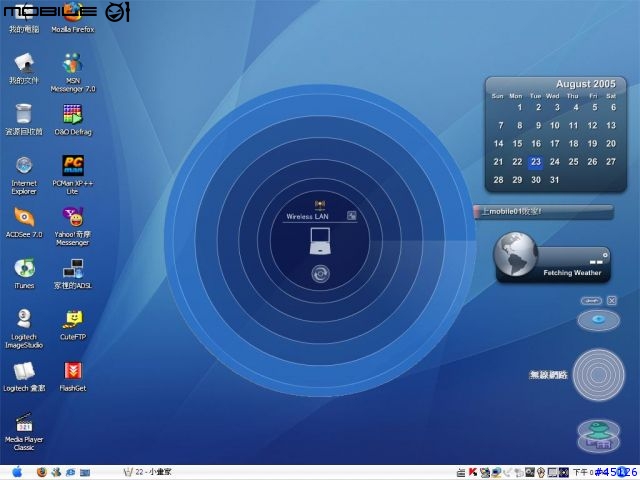Screen dimensions: 640x480
Task: Open the weather widget settings dot
Action: [605, 255]
